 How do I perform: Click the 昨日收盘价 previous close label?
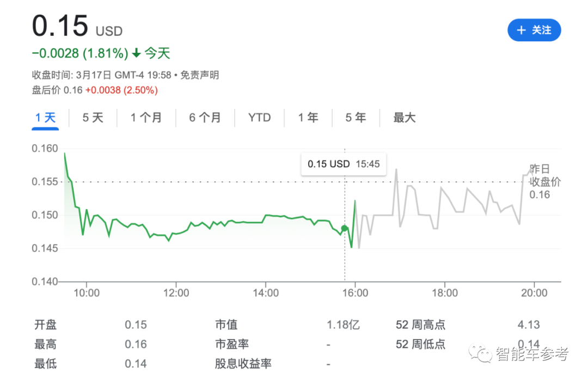click(x=543, y=182)
